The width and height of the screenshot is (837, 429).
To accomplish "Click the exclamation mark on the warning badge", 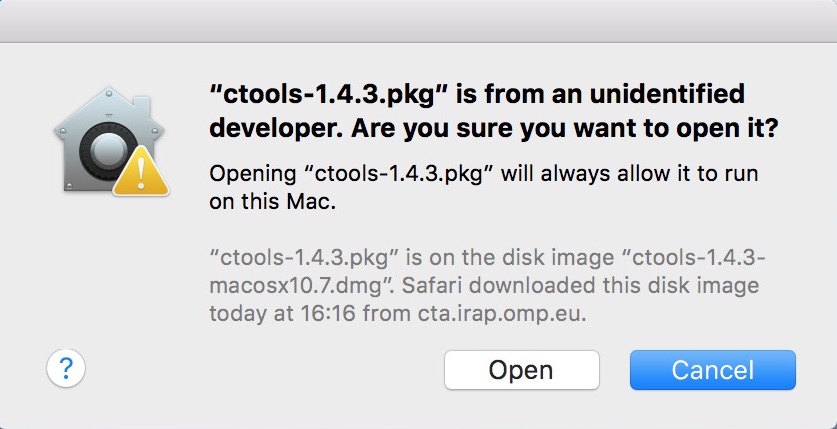I will pos(140,176).
